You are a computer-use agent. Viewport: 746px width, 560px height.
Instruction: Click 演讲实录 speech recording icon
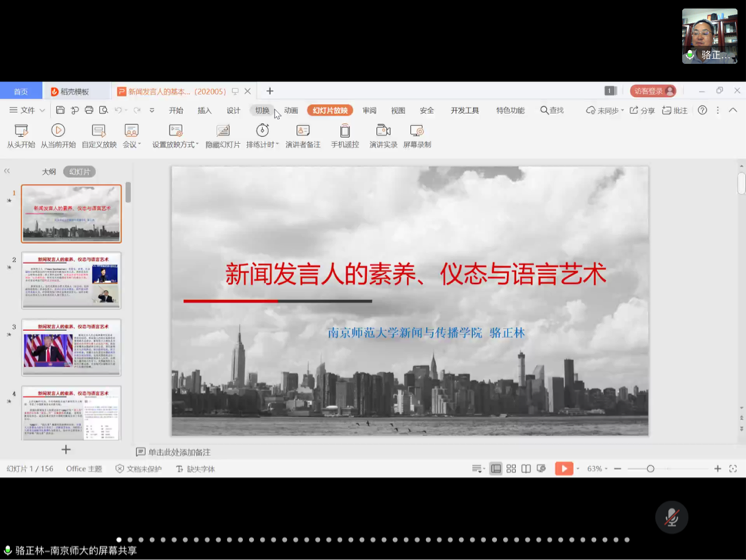pos(382,132)
